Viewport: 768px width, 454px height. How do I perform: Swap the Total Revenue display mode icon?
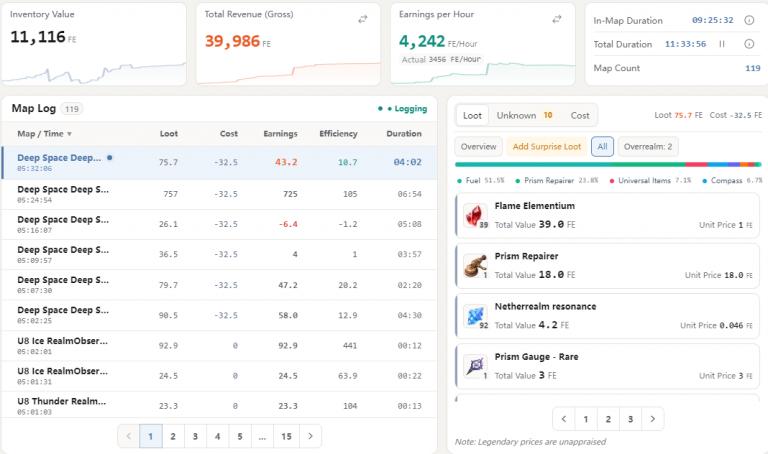tap(362, 19)
